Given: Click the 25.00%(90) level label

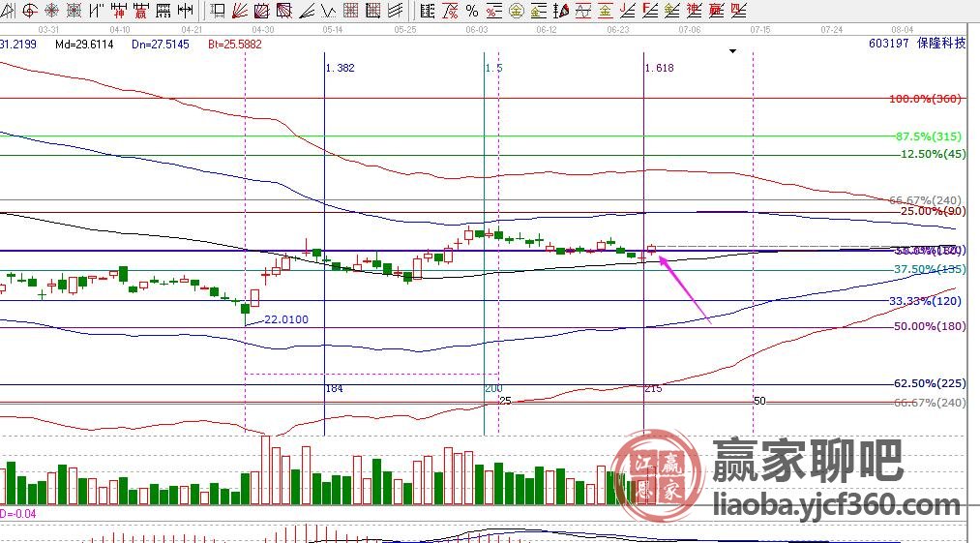Looking at the screenshot, I should click(x=934, y=211).
